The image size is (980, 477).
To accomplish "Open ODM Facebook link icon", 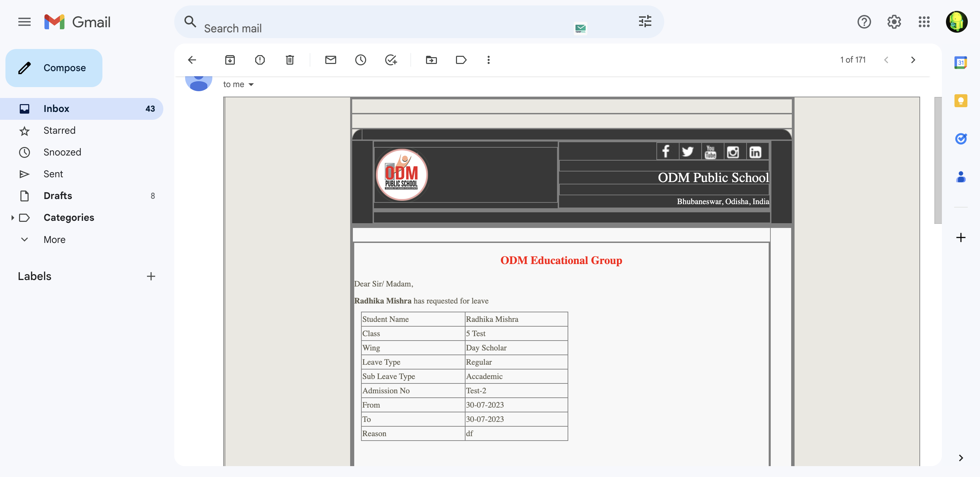I will pyautogui.click(x=666, y=152).
